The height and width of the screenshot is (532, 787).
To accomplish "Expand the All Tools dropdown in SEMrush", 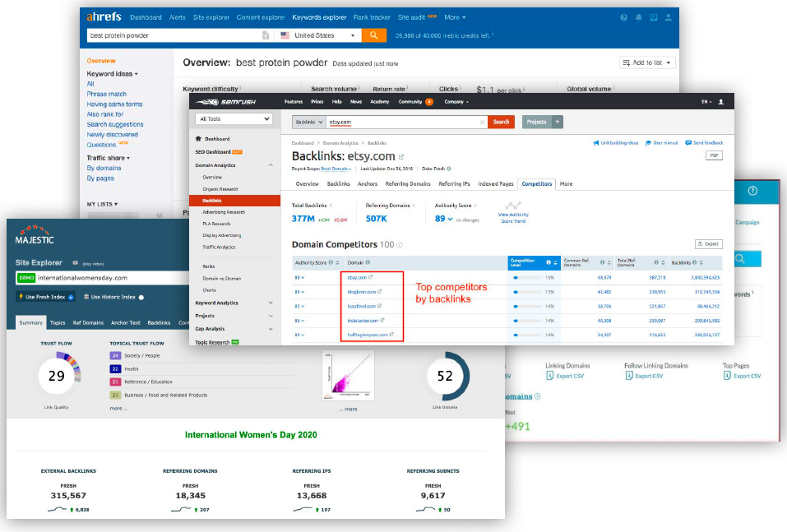I will (234, 119).
